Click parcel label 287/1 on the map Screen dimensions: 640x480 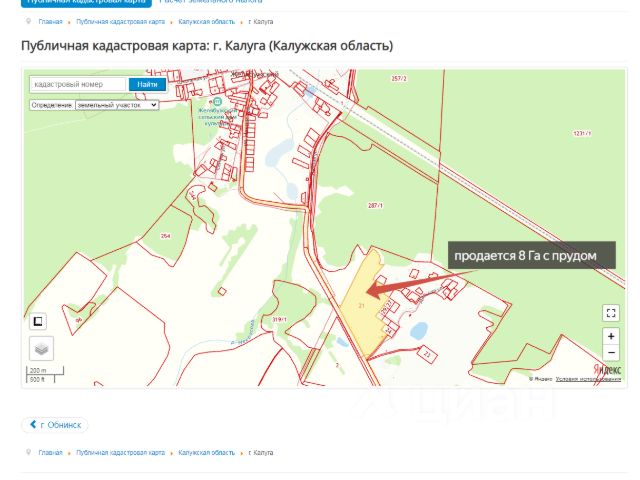376,206
